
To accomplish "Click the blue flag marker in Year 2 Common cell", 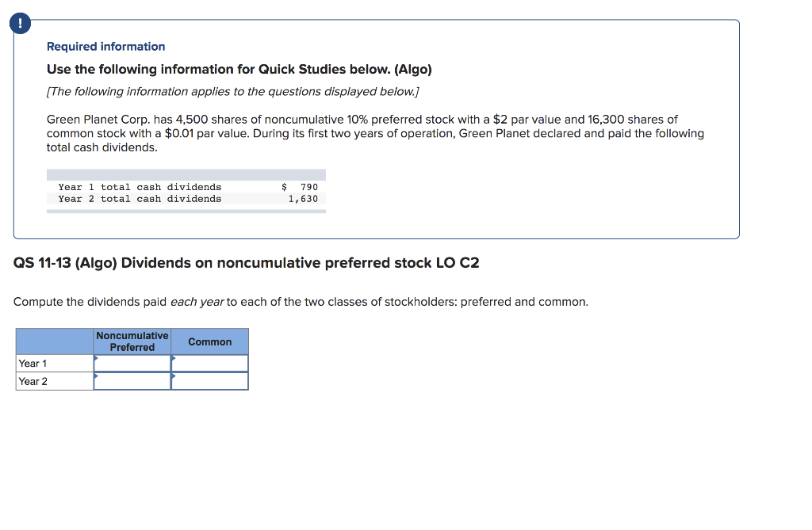I will tap(174, 376).
